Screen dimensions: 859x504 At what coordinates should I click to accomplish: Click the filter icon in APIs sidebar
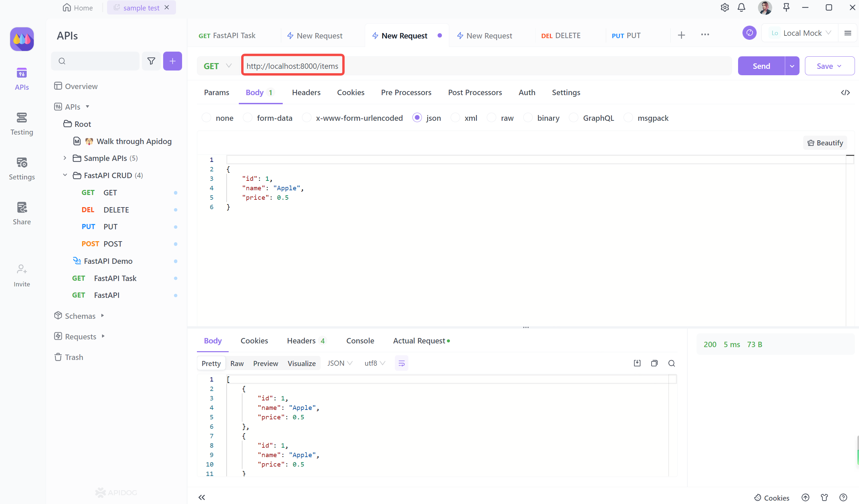pos(151,61)
